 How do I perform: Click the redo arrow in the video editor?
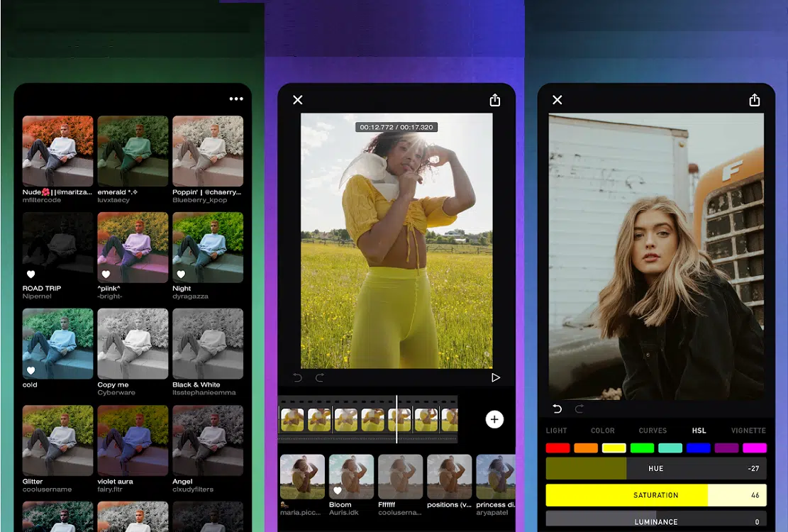[x=320, y=377]
